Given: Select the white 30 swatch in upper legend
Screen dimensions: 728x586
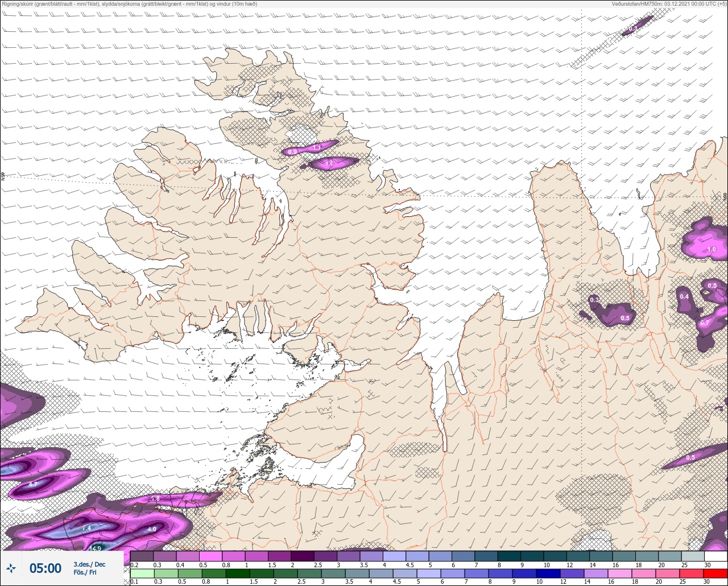Looking at the screenshot, I should click(x=715, y=556).
